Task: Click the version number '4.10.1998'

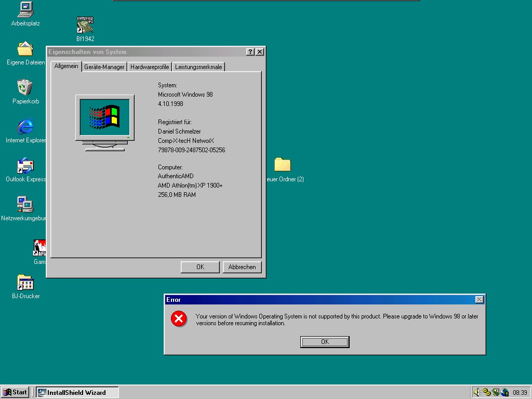Action: [170, 104]
